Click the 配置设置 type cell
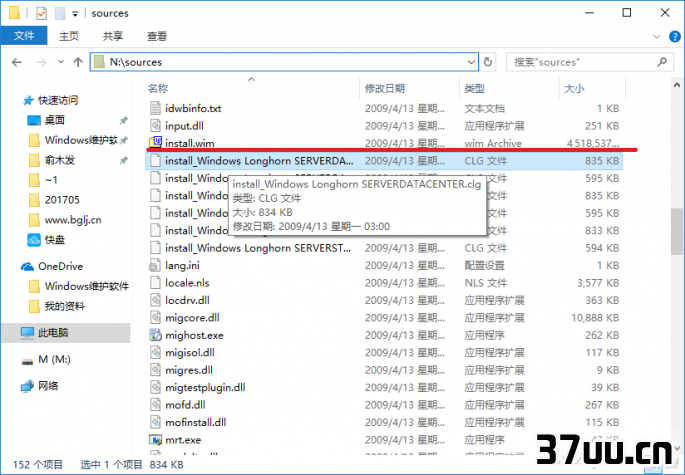Image resolution: width=685 pixels, height=475 pixels. 484,265
